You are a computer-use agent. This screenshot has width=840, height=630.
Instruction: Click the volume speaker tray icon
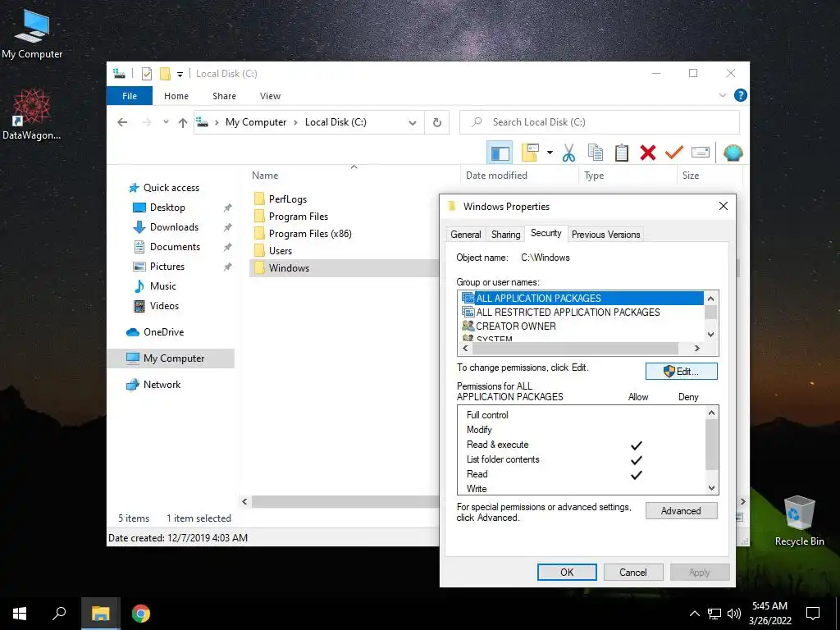734,614
